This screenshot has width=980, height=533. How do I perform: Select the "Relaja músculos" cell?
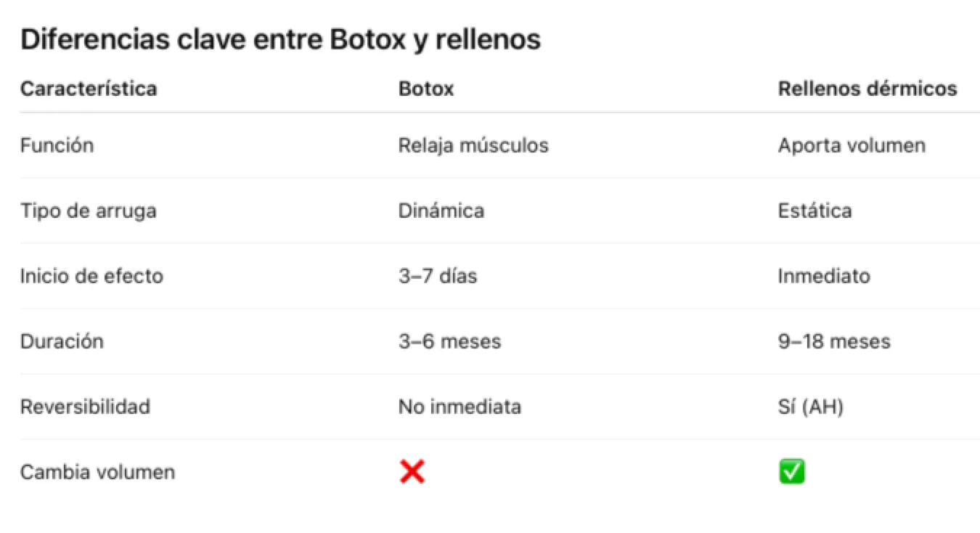coord(473,145)
